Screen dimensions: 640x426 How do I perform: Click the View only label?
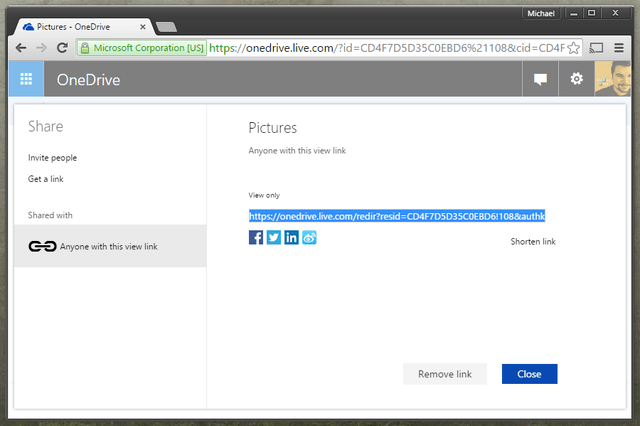264,195
